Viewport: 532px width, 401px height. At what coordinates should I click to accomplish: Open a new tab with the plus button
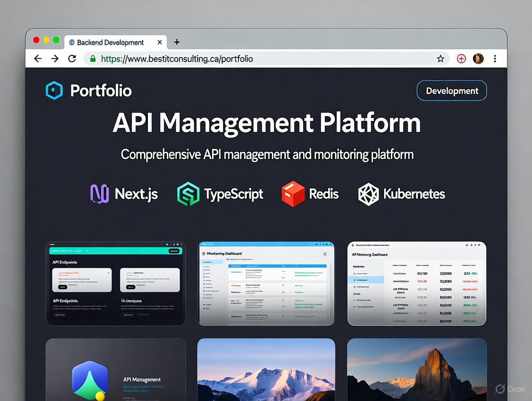tap(176, 42)
